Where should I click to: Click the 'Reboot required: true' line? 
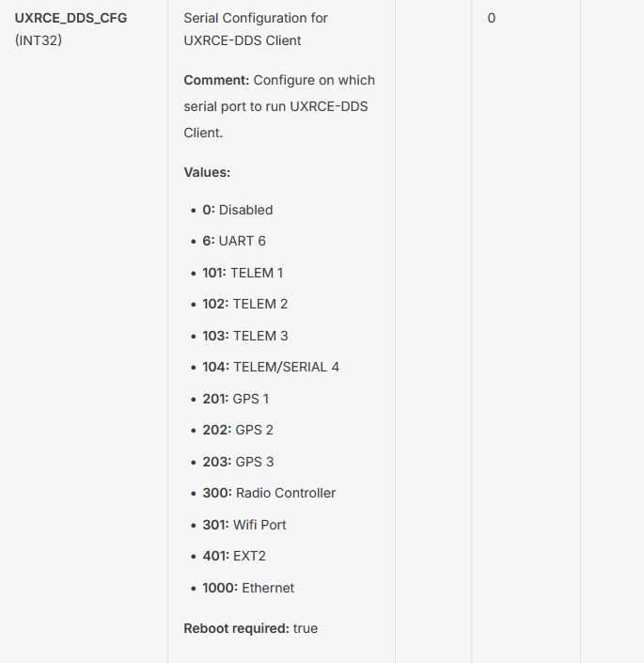point(251,628)
